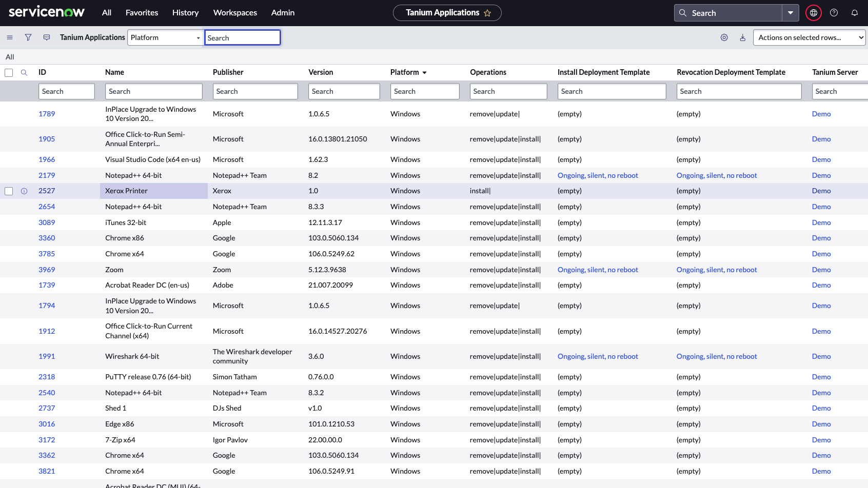The image size is (868, 488).
Task: Click the personalize list gear icon
Action: tap(724, 37)
